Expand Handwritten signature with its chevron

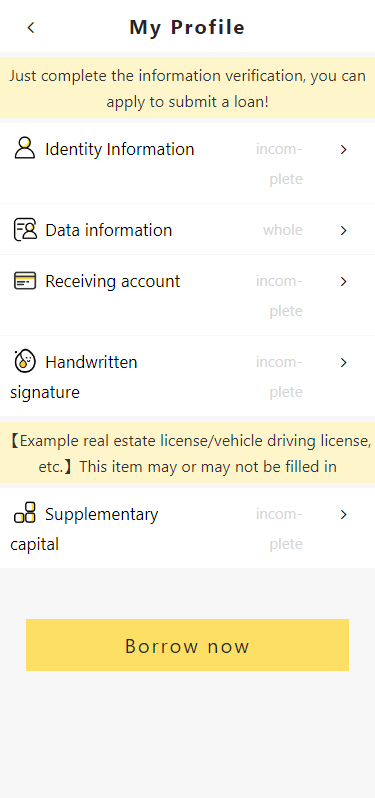coord(343,362)
